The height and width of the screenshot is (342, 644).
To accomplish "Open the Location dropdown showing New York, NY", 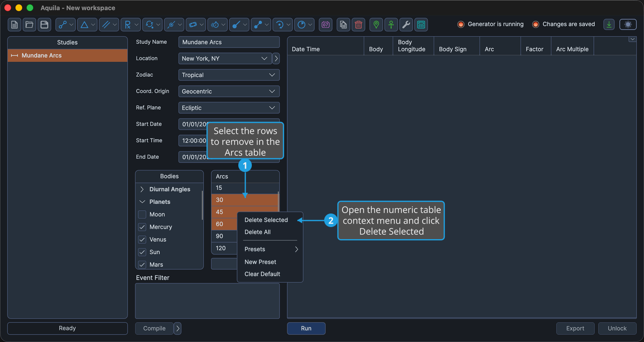I will pos(225,58).
